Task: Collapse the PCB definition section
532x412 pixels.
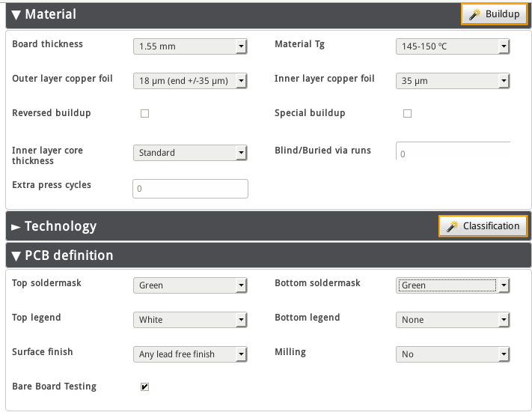Action: click(16, 255)
